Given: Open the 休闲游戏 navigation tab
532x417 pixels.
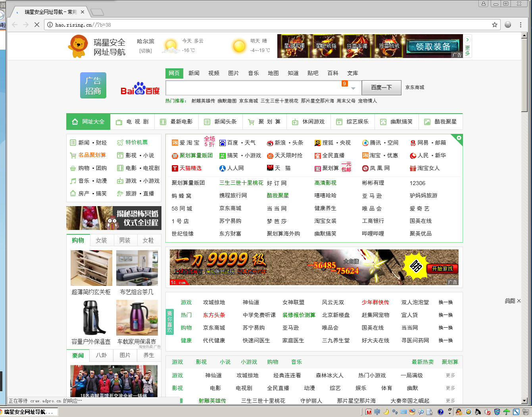Looking at the screenshot, I should point(309,122).
